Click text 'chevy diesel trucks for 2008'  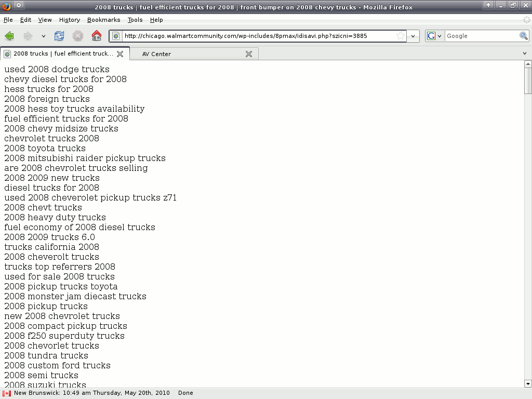[65, 79]
